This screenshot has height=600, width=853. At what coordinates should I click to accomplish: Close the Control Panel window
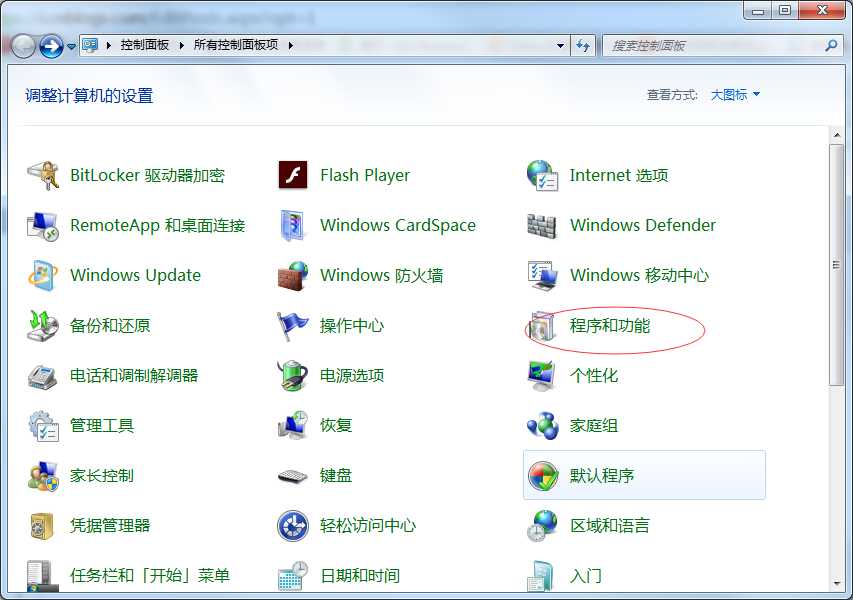pyautogui.click(x=822, y=10)
